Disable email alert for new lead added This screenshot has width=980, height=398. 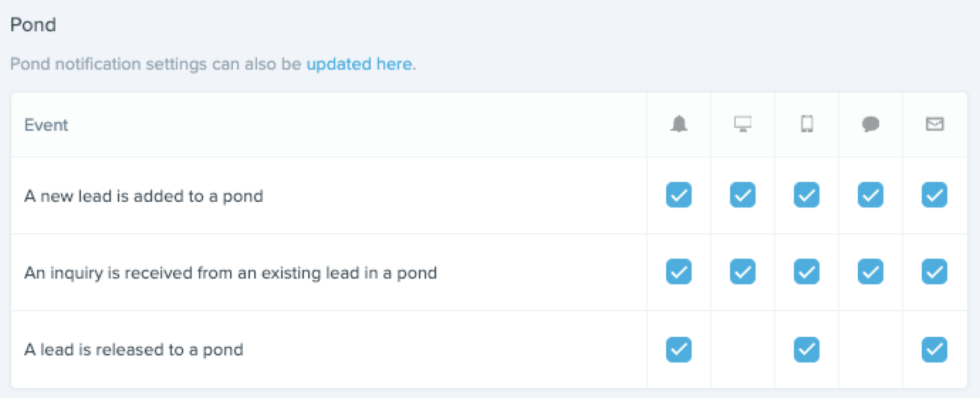[x=935, y=195]
